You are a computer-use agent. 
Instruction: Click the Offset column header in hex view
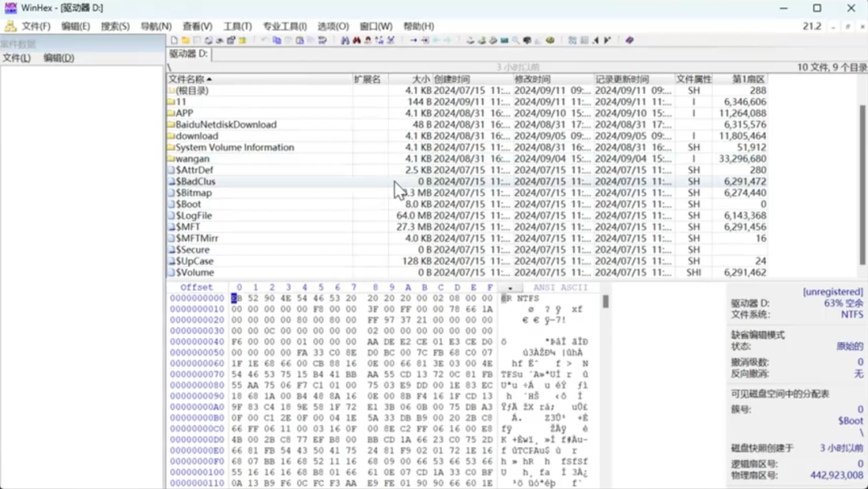[x=197, y=287]
